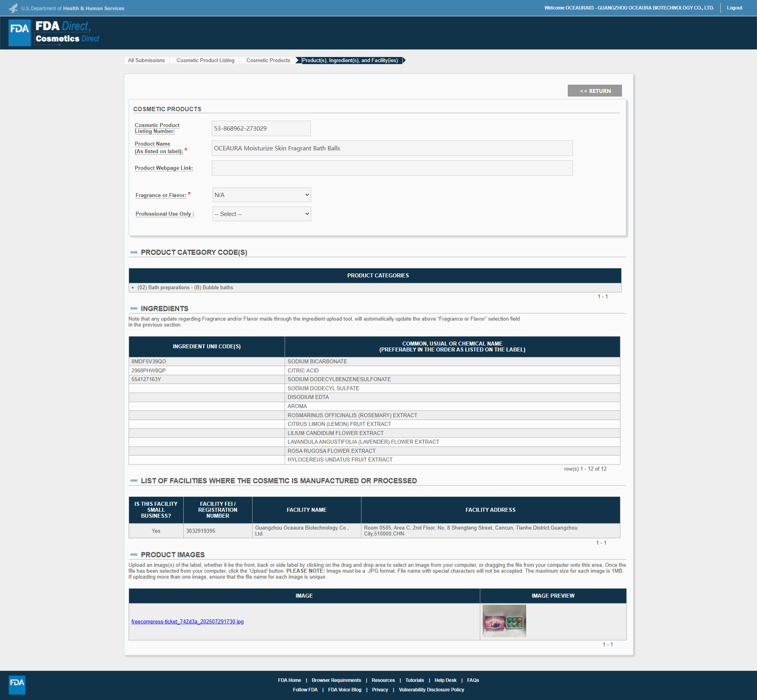Open the Professional Use Only dropdown

point(262,214)
